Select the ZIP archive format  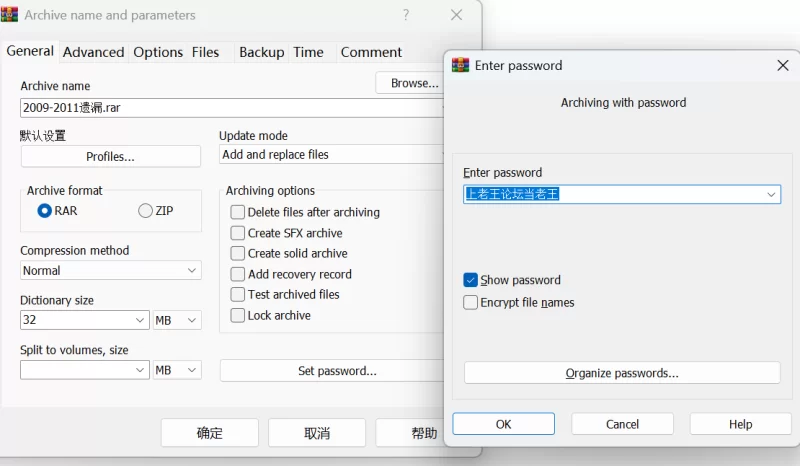click(x=146, y=211)
